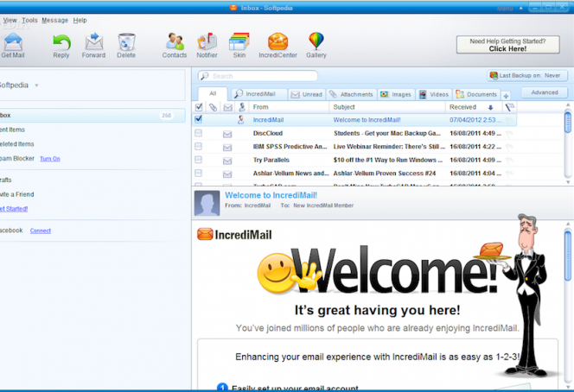Open the Skin chooser

pos(239,45)
